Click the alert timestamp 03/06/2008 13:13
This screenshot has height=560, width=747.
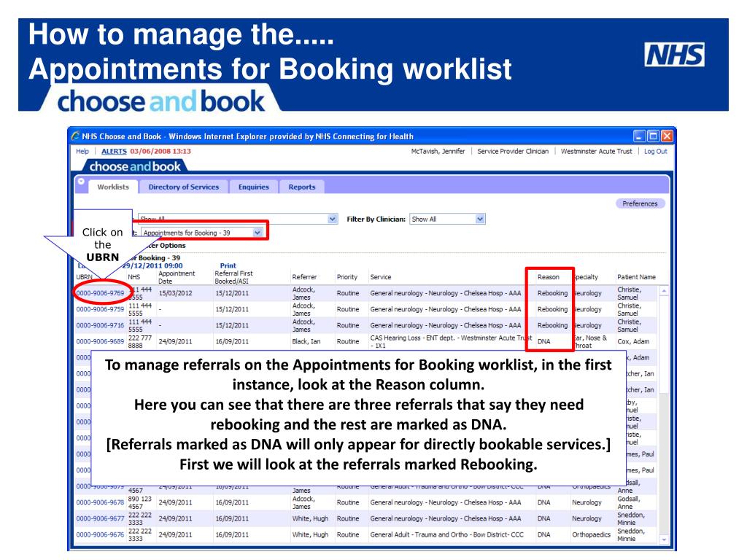160,151
